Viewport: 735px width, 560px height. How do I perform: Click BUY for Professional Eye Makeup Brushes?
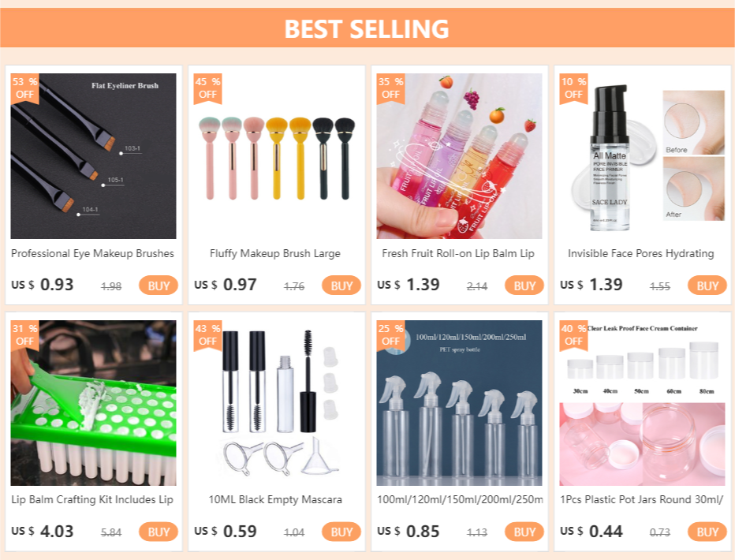pos(159,286)
